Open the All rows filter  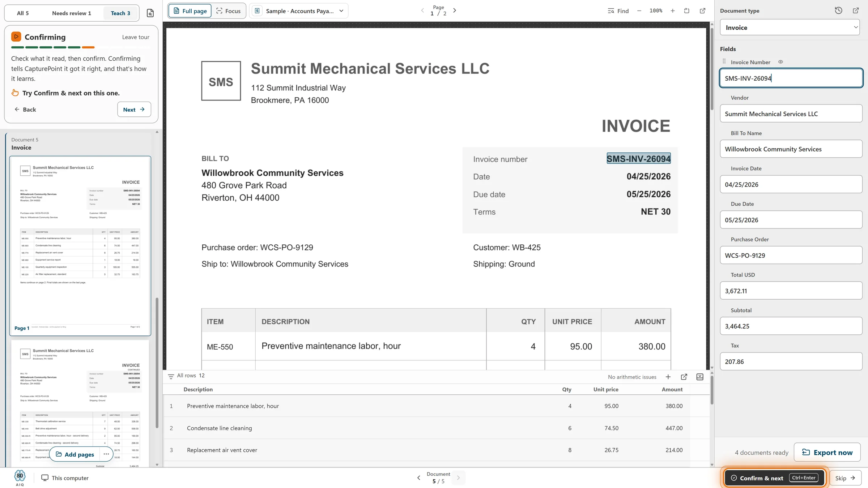tap(186, 376)
